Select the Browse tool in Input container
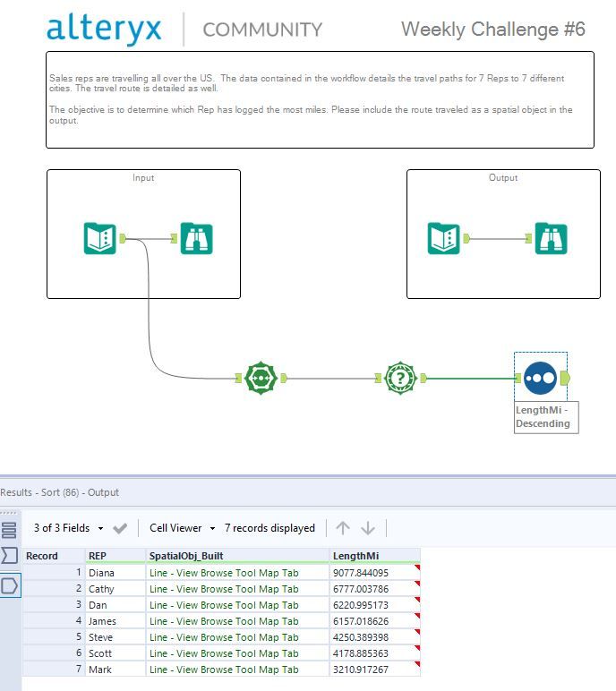Screen dimensions: 616x691 [x=197, y=238]
